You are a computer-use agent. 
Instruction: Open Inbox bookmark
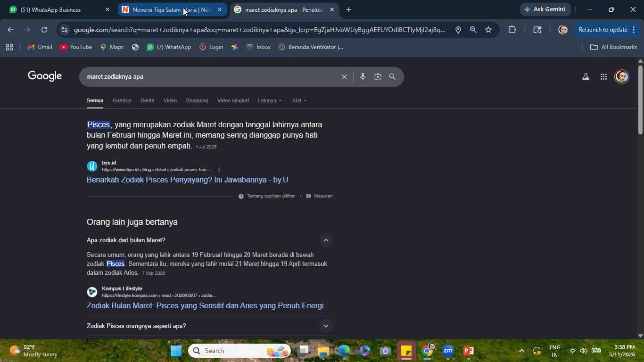[258, 47]
